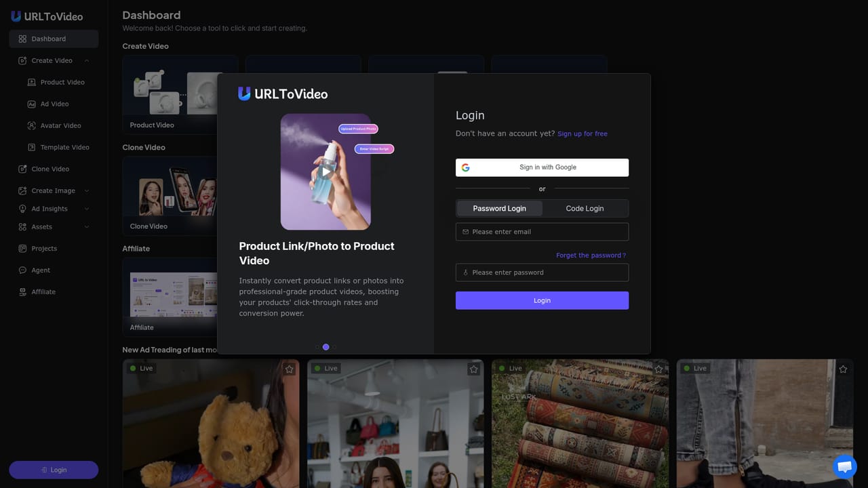The height and width of the screenshot is (488, 868).
Task: Click Sign up for free link
Action: pyautogui.click(x=583, y=134)
